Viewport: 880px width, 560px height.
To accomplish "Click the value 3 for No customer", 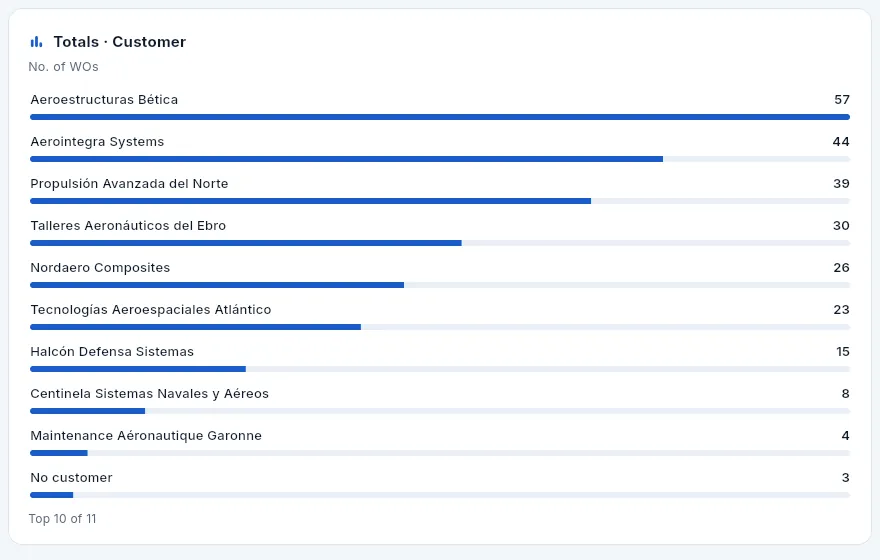I will (x=846, y=478).
